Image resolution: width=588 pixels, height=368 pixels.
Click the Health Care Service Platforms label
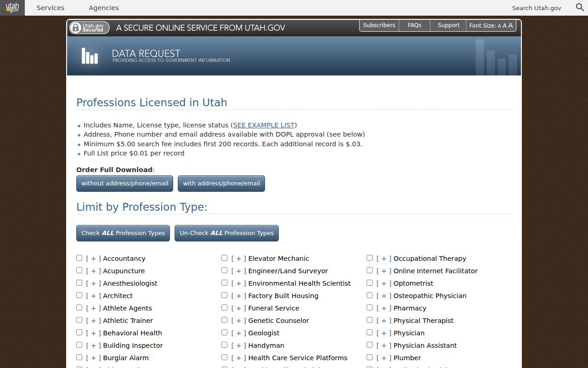[x=298, y=358]
